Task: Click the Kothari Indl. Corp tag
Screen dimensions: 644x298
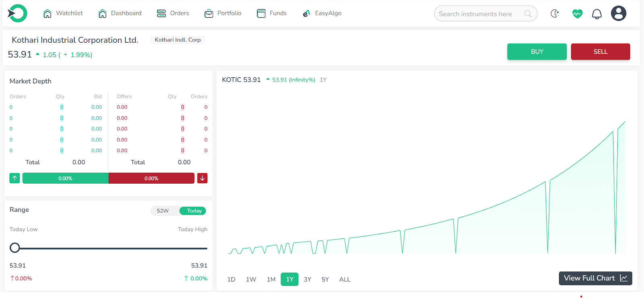Action: tap(178, 40)
